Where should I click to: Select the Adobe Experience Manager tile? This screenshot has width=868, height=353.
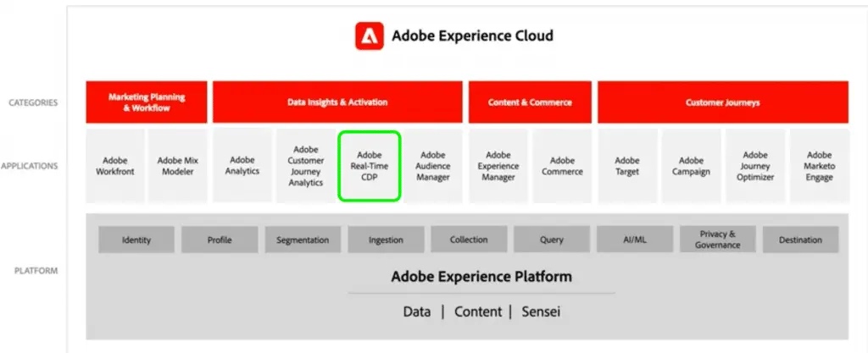point(498,166)
